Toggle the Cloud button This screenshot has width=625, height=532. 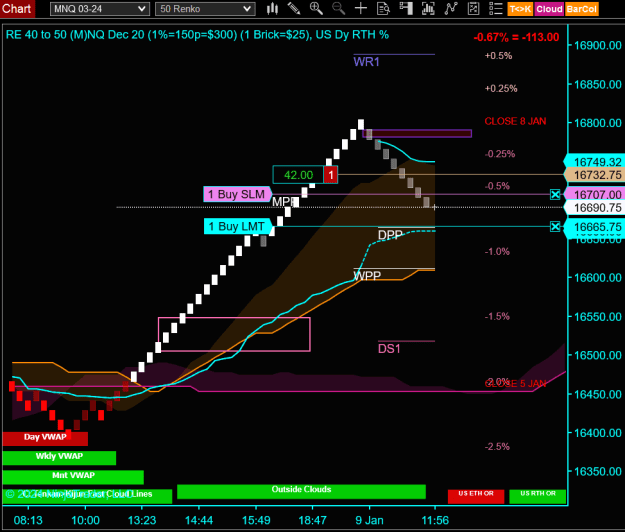549,9
